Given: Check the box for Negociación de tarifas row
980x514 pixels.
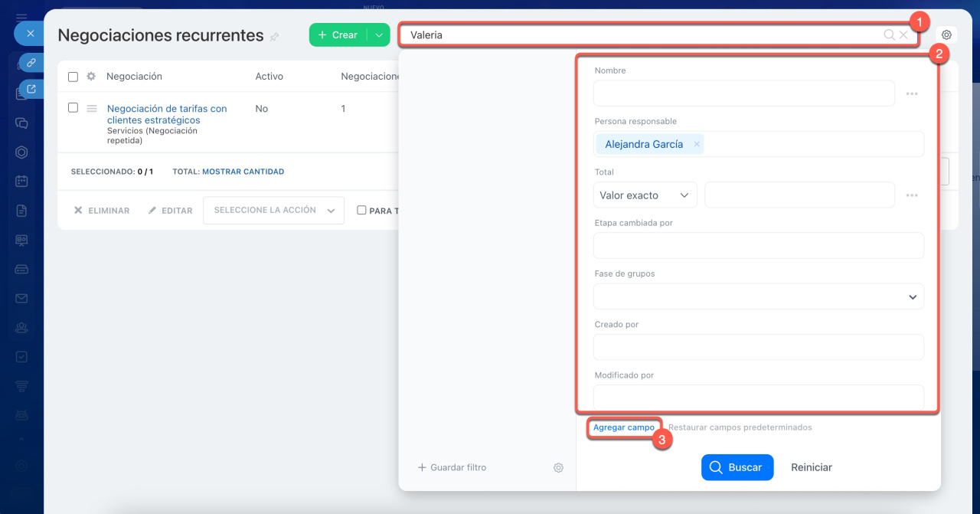Looking at the screenshot, I should [x=73, y=108].
